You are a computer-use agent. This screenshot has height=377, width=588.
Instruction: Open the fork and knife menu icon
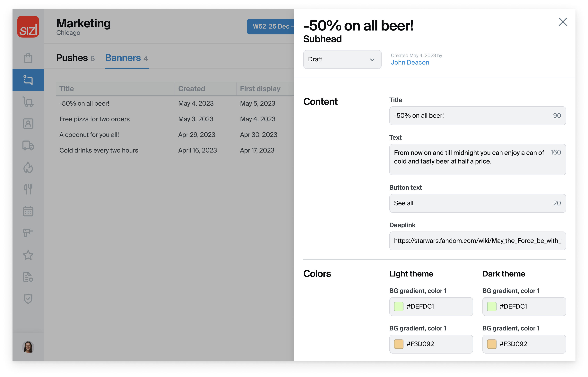coord(28,189)
